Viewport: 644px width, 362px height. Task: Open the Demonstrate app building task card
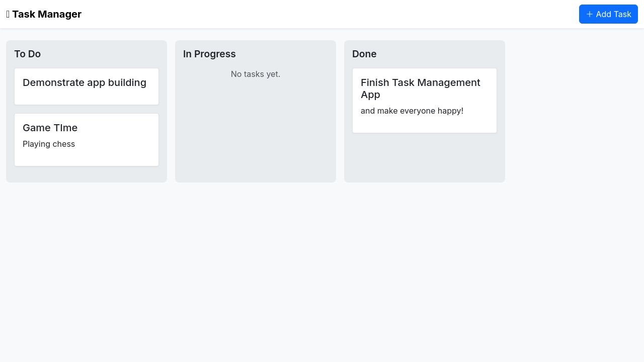tap(85, 83)
